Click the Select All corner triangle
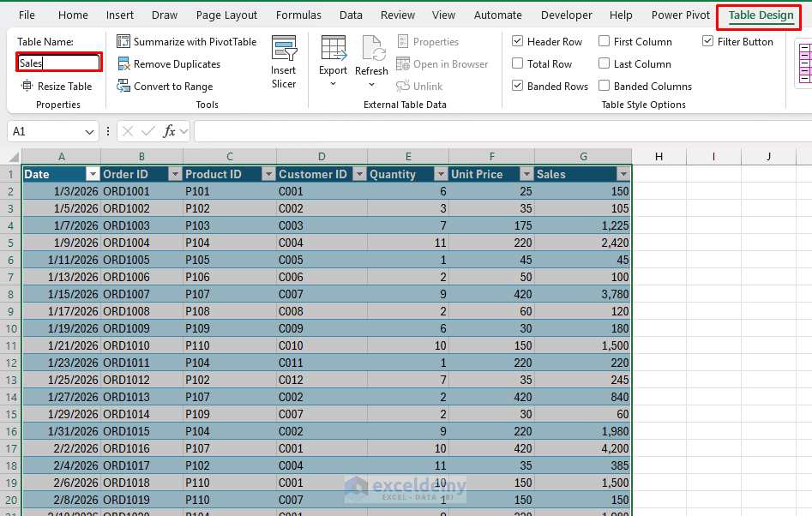 click(14, 157)
